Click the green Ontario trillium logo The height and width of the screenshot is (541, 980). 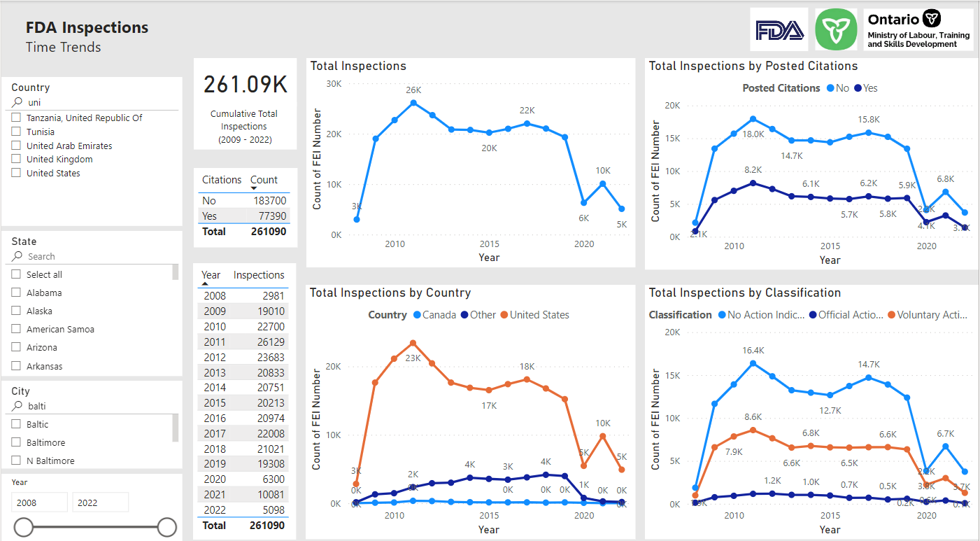836,30
